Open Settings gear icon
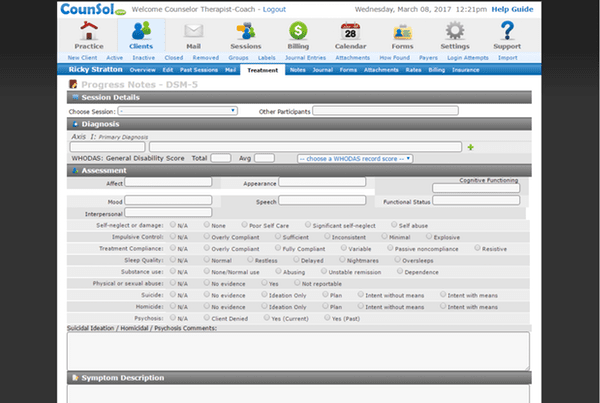The height and width of the screenshot is (403, 600). click(x=455, y=31)
